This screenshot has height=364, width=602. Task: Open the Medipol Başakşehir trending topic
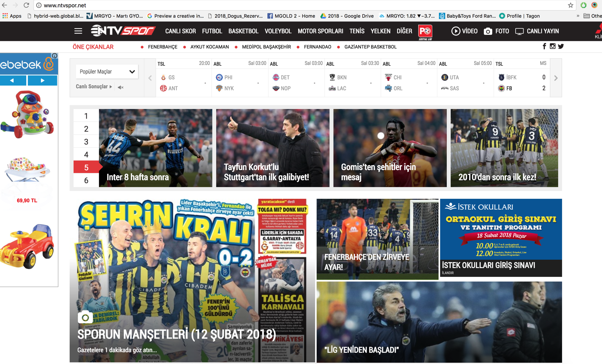tap(266, 47)
